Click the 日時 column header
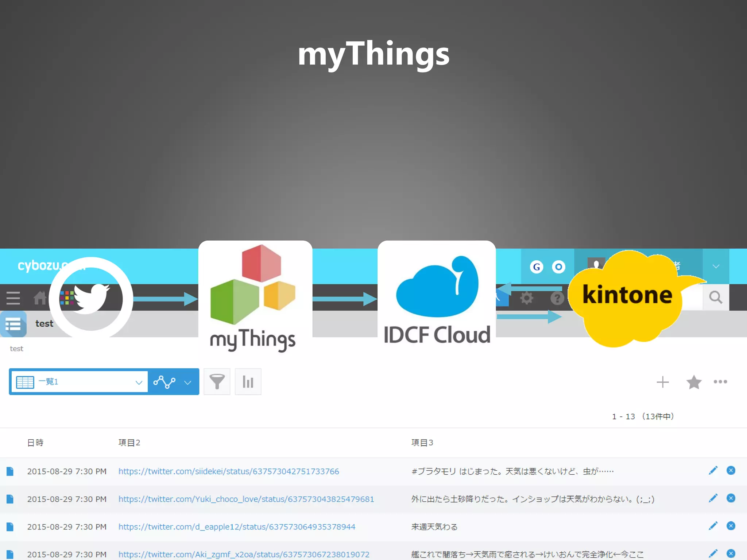 35,443
